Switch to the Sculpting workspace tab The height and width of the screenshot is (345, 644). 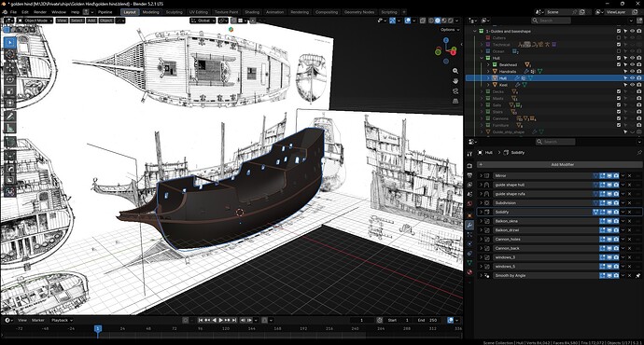click(x=175, y=12)
